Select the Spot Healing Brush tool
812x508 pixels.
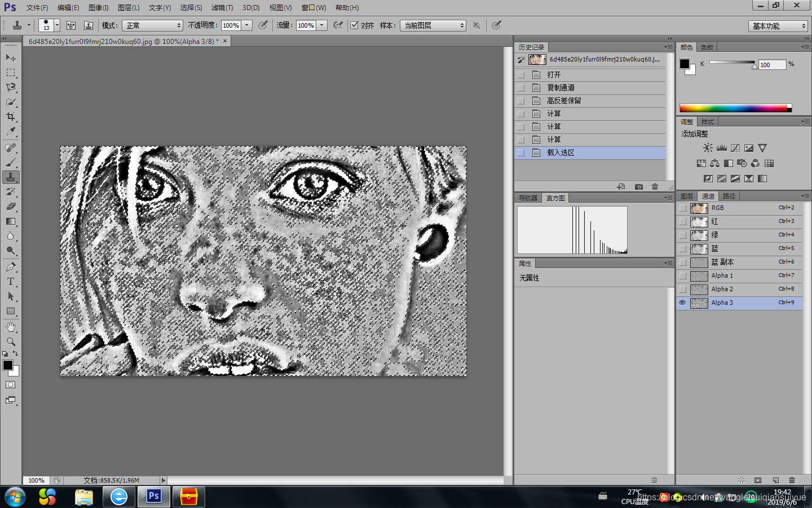pos(11,148)
